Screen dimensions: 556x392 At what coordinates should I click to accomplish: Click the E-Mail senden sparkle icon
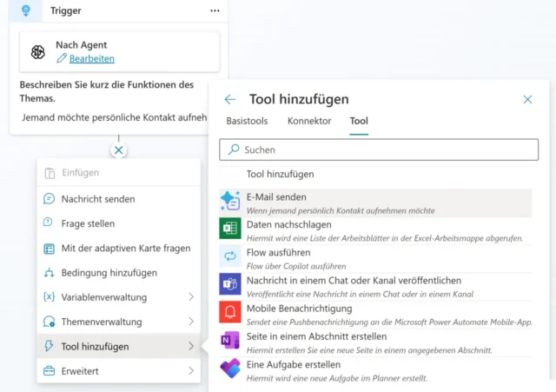click(x=230, y=203)
